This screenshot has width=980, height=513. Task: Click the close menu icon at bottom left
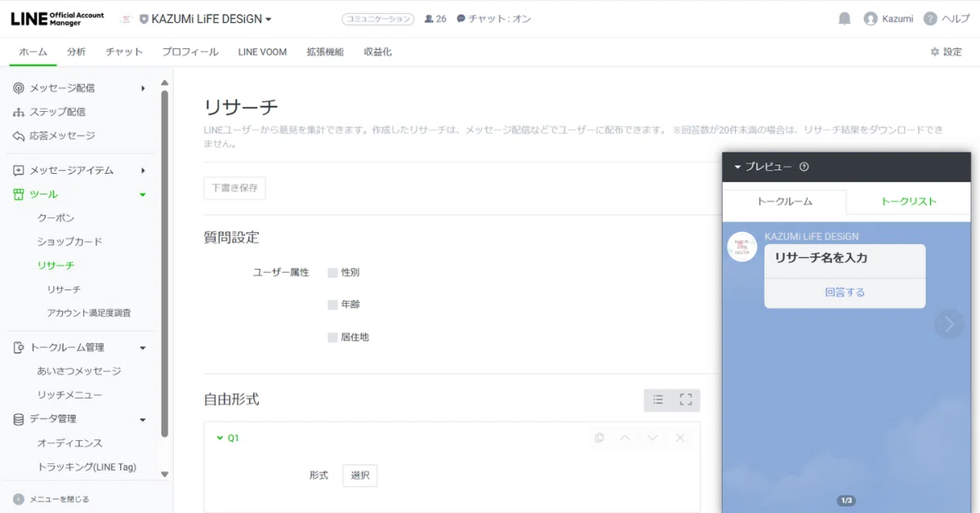19,499
